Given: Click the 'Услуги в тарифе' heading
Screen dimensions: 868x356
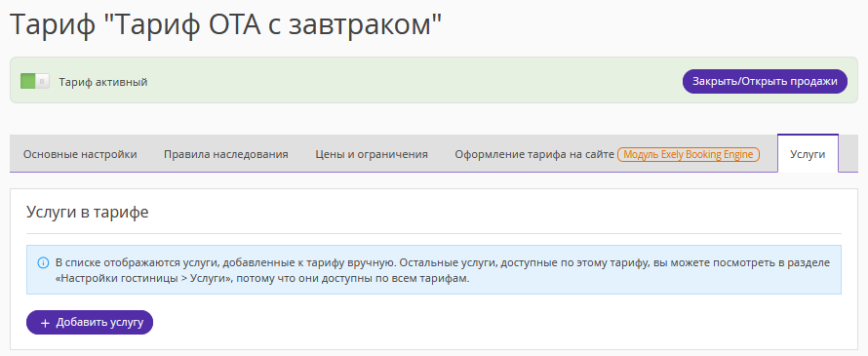Looking at the screenshot, I should coord(88,212).
